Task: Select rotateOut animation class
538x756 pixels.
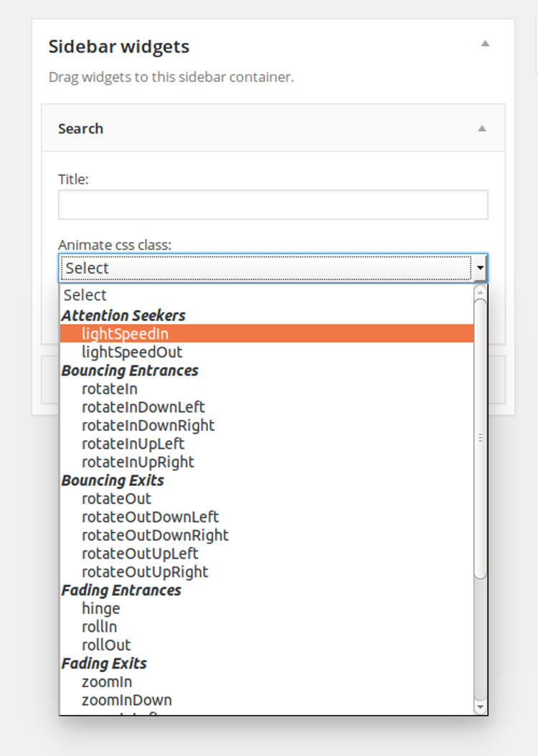Action: (x=117, y=498)
